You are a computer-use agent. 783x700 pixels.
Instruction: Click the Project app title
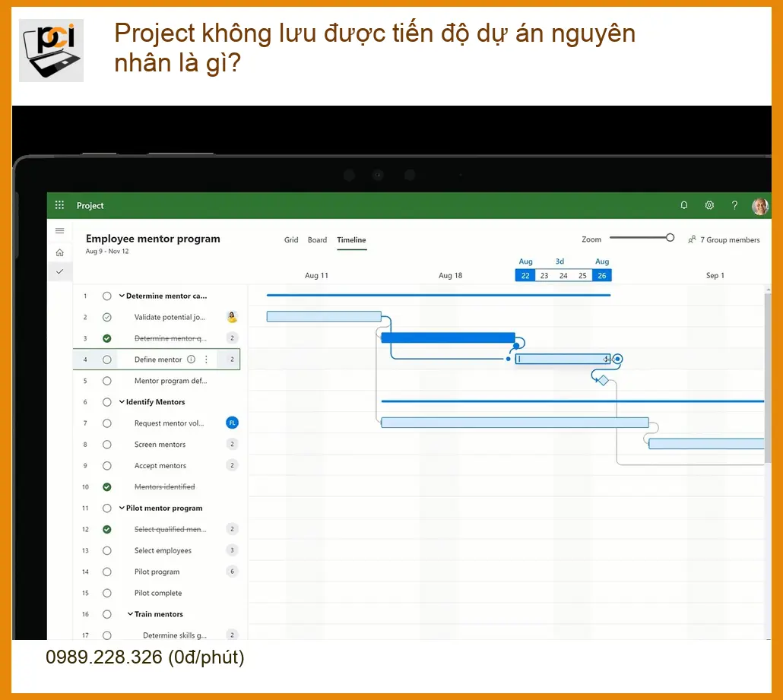pyautogui.click(x=90, y=205)
